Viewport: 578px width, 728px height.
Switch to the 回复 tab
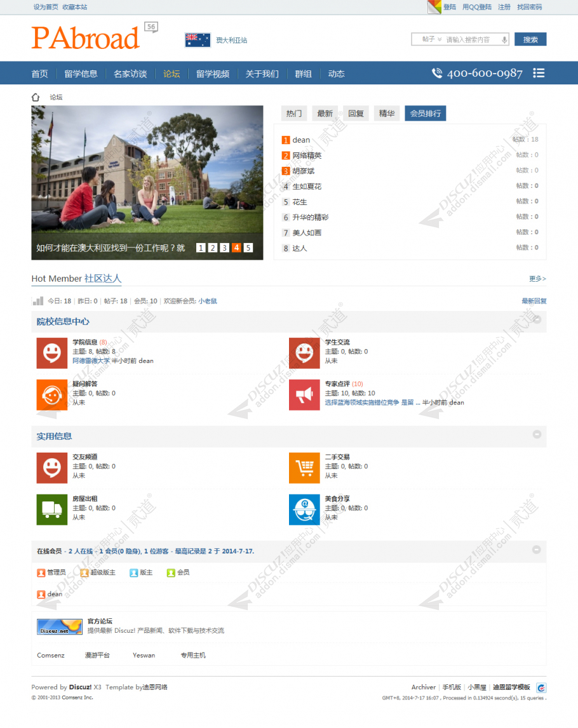click(356, 113)
